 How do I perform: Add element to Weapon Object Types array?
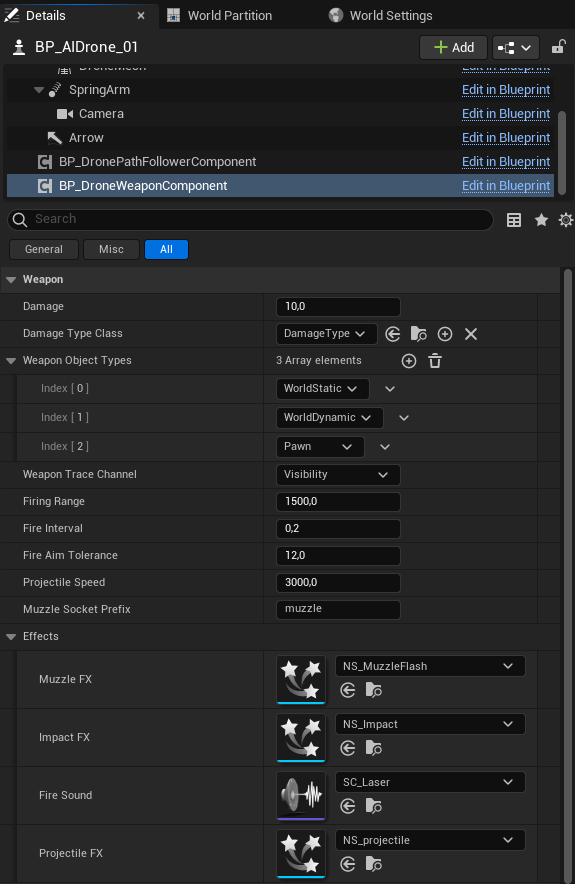409,361
